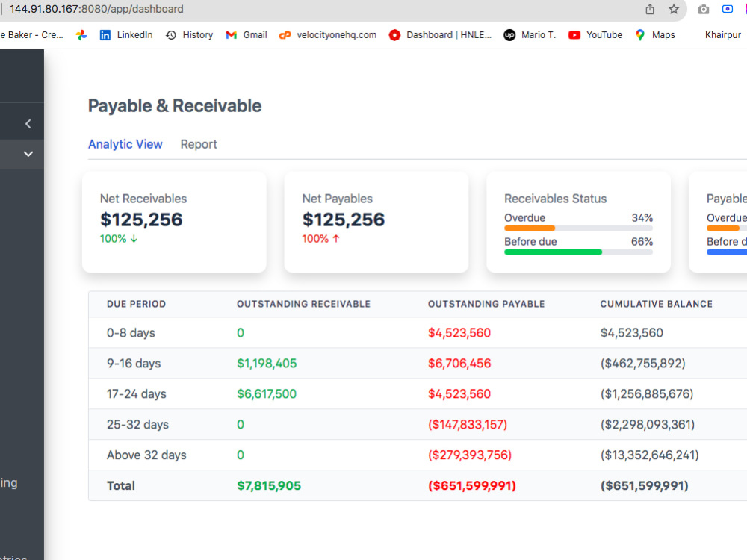Open the Mario T. Upwork bookmark
Screen dimensions: 747x560
[530, 35]
